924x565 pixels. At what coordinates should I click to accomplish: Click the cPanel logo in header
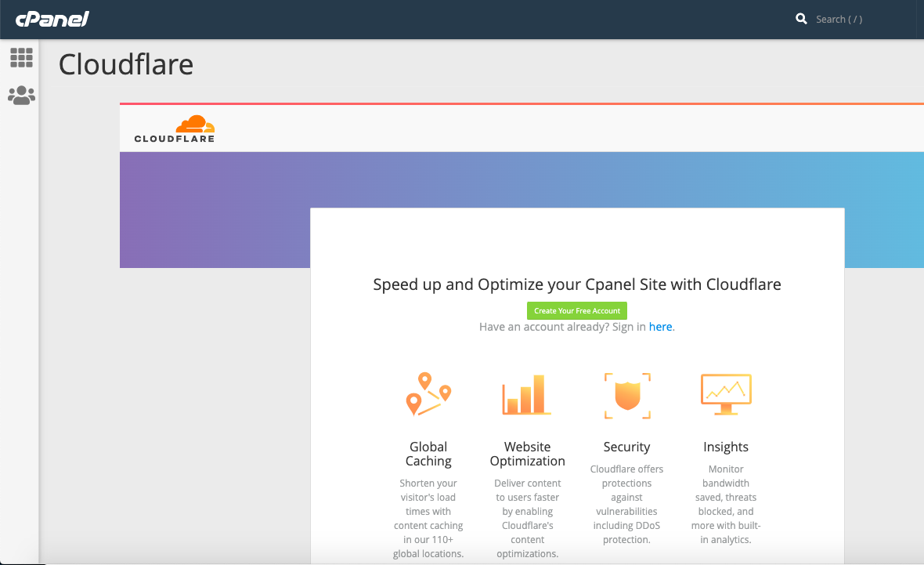[52, 19]
